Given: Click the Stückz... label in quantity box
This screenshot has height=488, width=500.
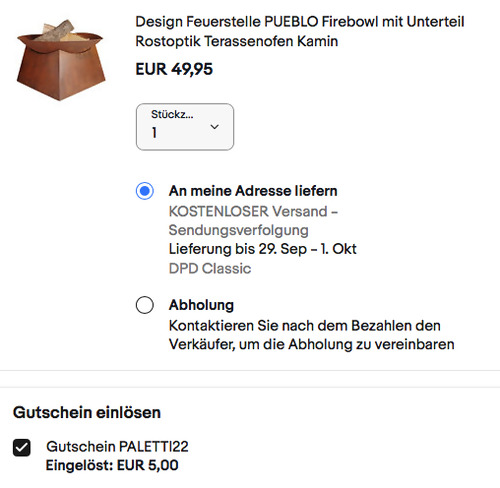Looking at the screenshot, I should pos(172,114).
